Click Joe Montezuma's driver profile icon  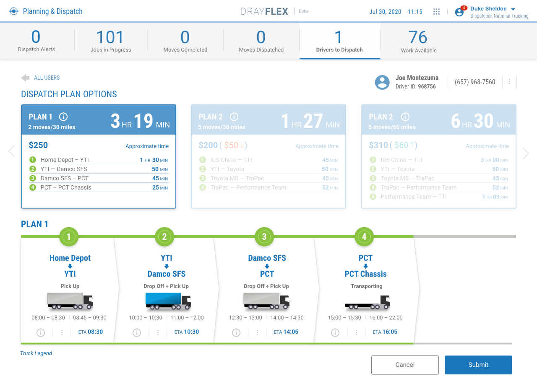click(382, 82)
